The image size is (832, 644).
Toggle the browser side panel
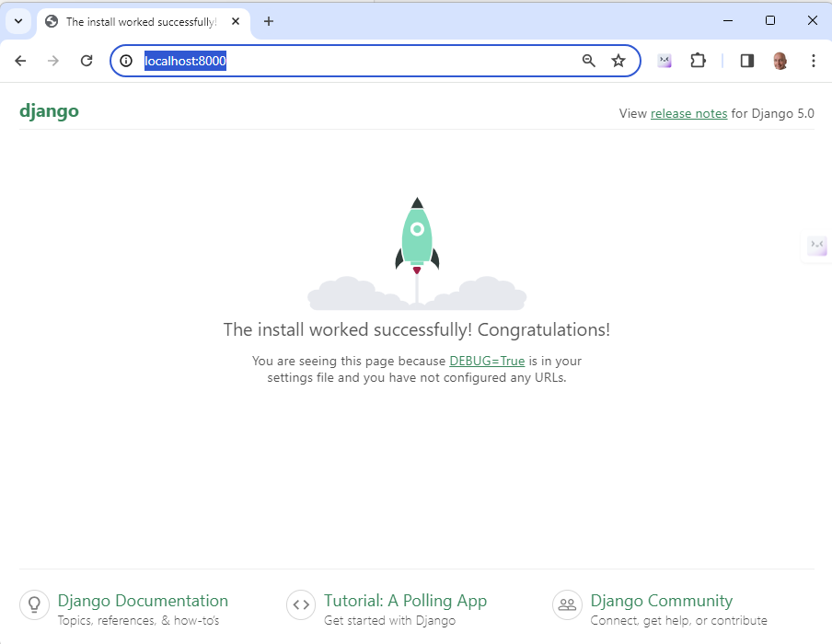tap(747, 61)
